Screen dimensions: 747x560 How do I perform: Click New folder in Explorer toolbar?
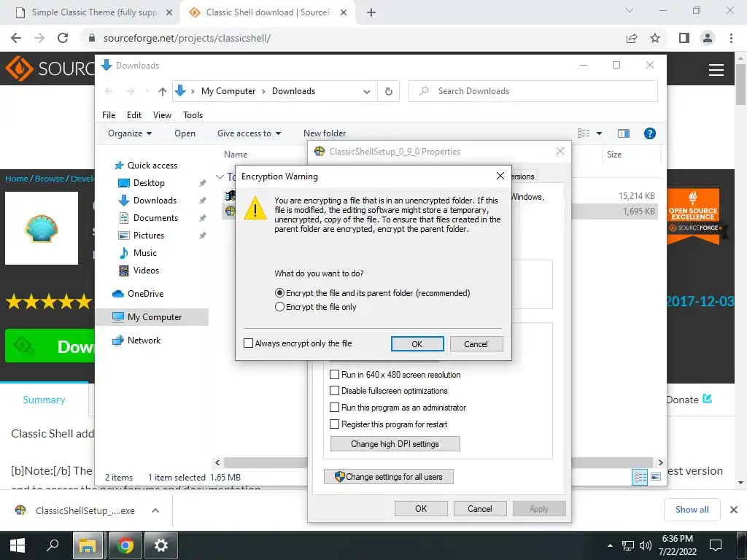(x=325, y=133)
